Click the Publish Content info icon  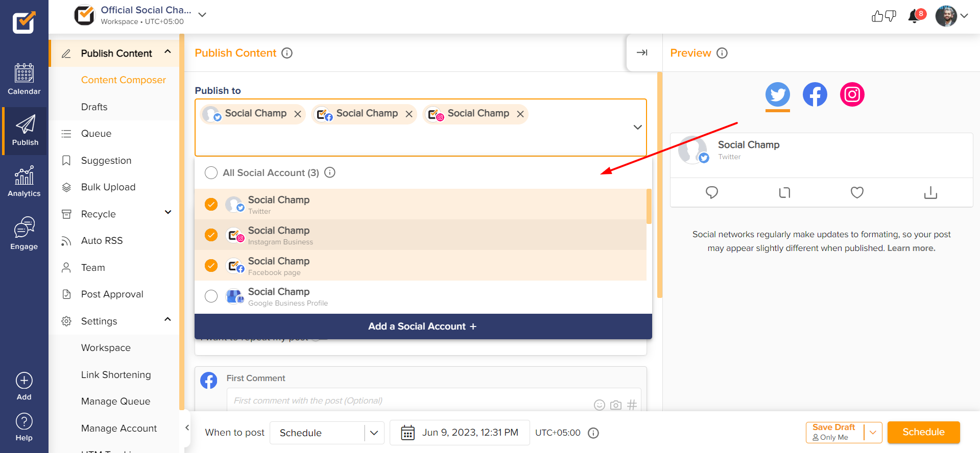[x=287, y=53]
